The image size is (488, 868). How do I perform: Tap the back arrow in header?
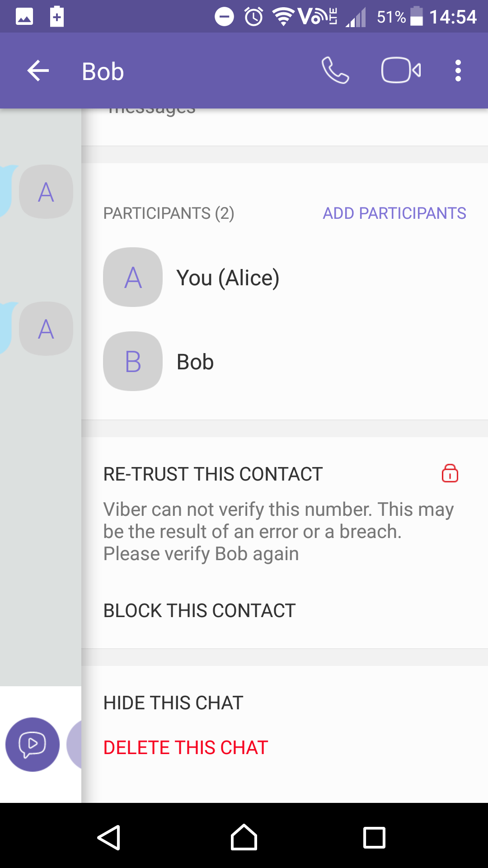38,71
